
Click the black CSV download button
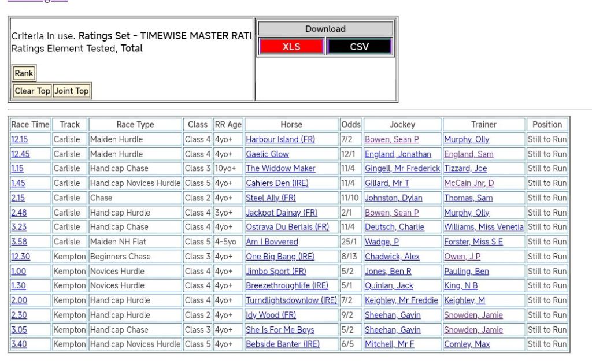pos(359,47)
